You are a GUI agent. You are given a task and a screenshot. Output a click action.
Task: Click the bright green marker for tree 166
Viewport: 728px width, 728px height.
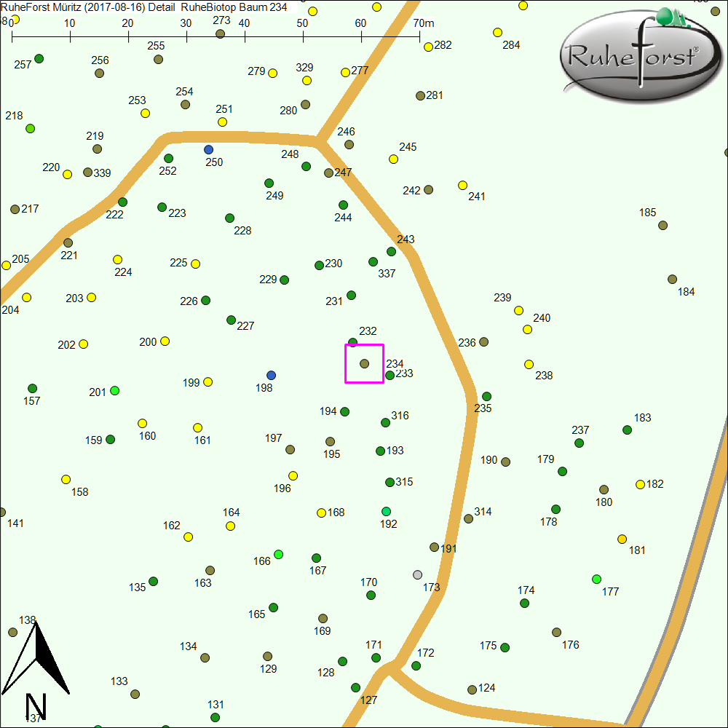[278, 554]
